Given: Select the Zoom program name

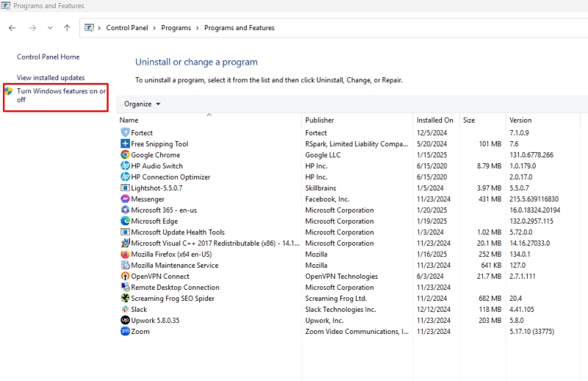Looking at the screenshot, I should (140, 332).
